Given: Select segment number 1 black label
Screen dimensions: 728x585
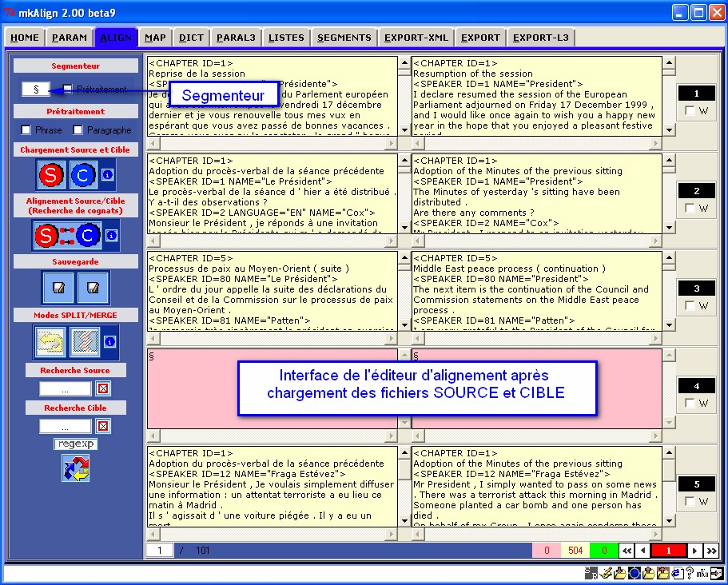Looking at the screenshot, I should pos(696,94).
